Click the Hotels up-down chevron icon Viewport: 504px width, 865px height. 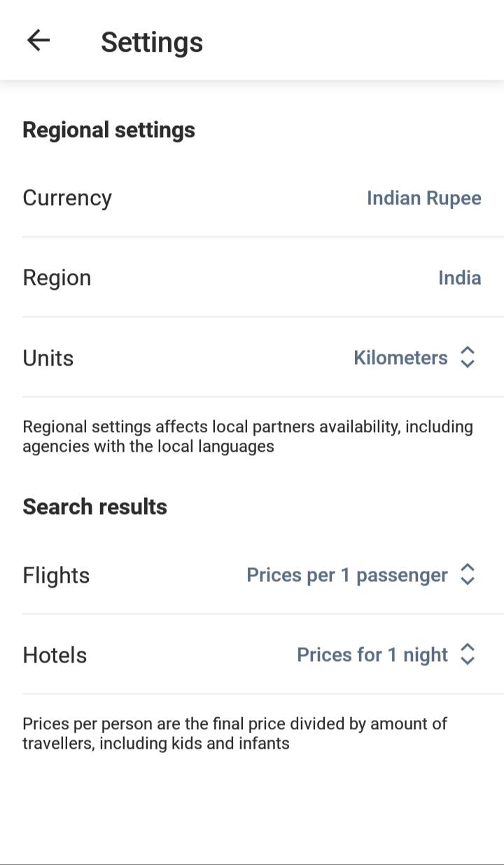pyautogui.click(x=468, y=654)
